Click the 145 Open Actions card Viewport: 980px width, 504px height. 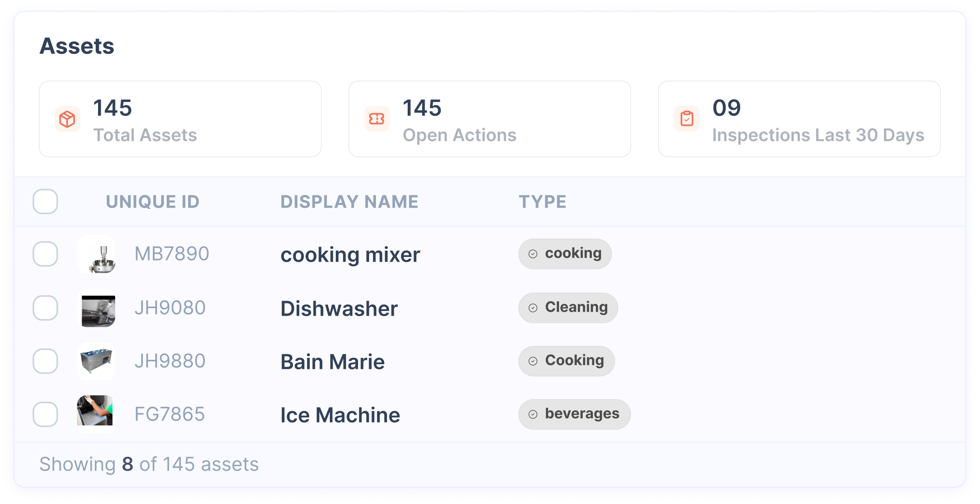(490, 119)
